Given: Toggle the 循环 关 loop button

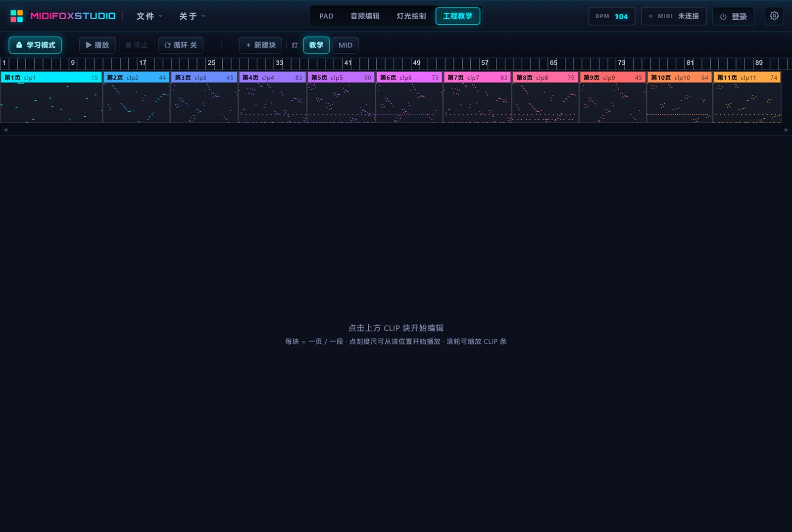Looking at the screenshot, I should point(181,45).
